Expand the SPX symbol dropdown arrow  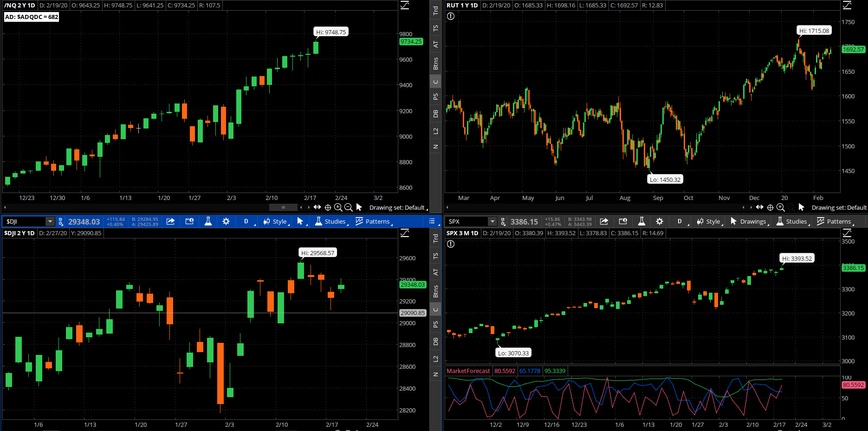click(492, 221)
